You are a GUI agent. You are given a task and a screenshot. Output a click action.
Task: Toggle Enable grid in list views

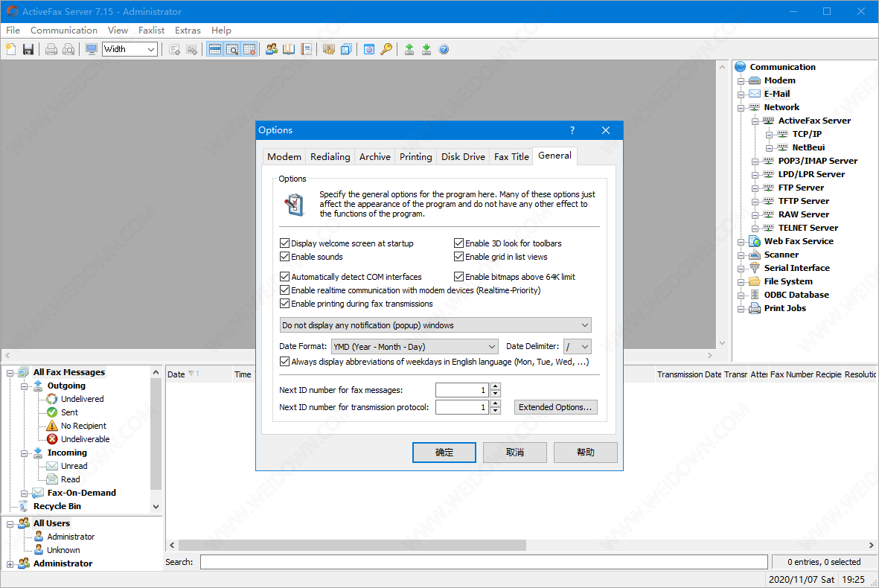coord(458,257)
